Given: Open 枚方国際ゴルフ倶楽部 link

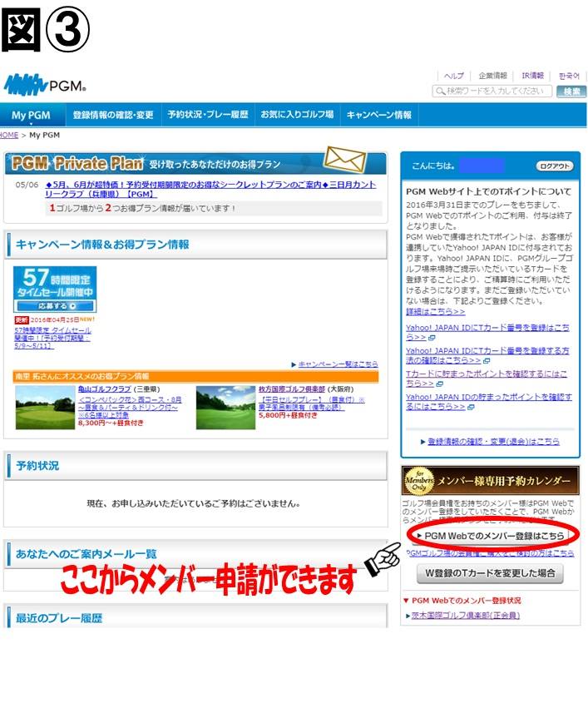Looking at the screenshot, I should pyautogui.click(x=292, y=389).
